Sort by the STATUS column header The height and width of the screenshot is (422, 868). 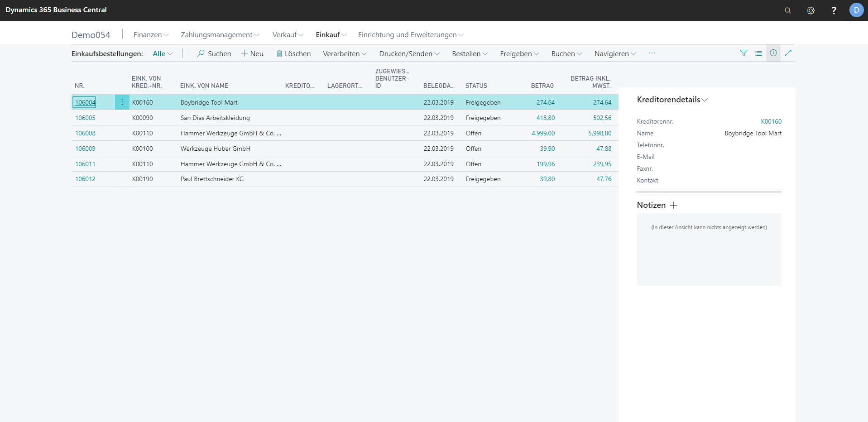coord(476,86)
